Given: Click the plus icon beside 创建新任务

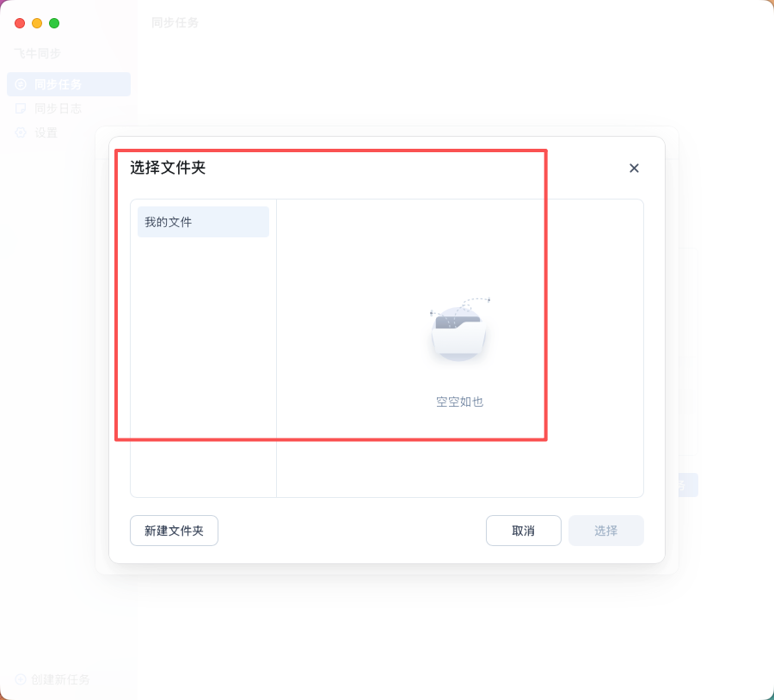Looking at the screenshot, I should click(21, 679).
